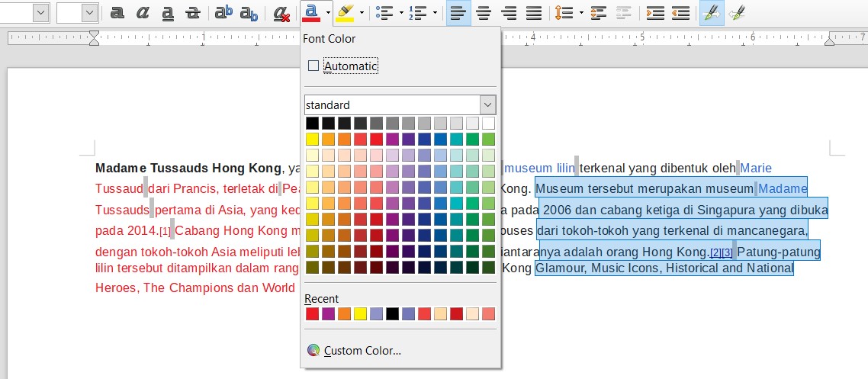Click the 'Recent' label in color popup
Image resolution: width=868 pixels, height=379 pixels.
tap(322, 299)
